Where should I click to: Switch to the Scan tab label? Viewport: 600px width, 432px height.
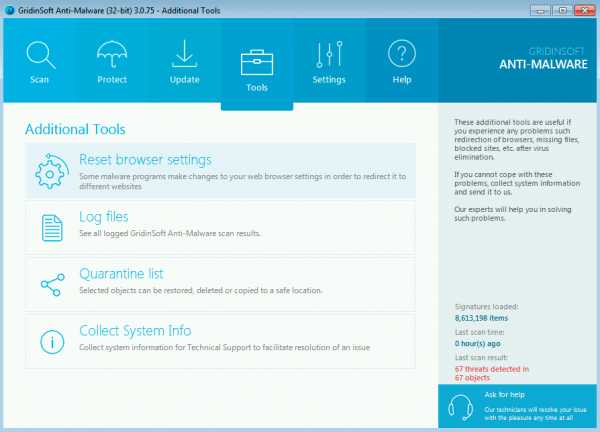(x=39, y=80)
